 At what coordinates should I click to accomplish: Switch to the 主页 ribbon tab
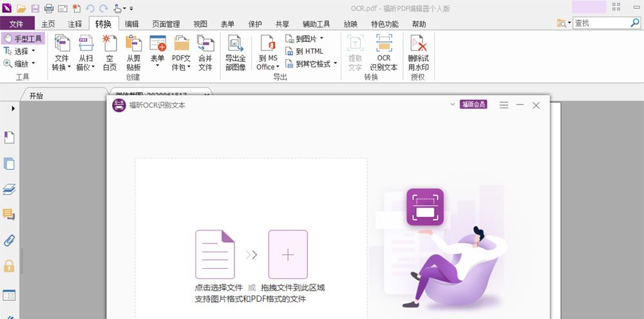(x=48, y=24)
